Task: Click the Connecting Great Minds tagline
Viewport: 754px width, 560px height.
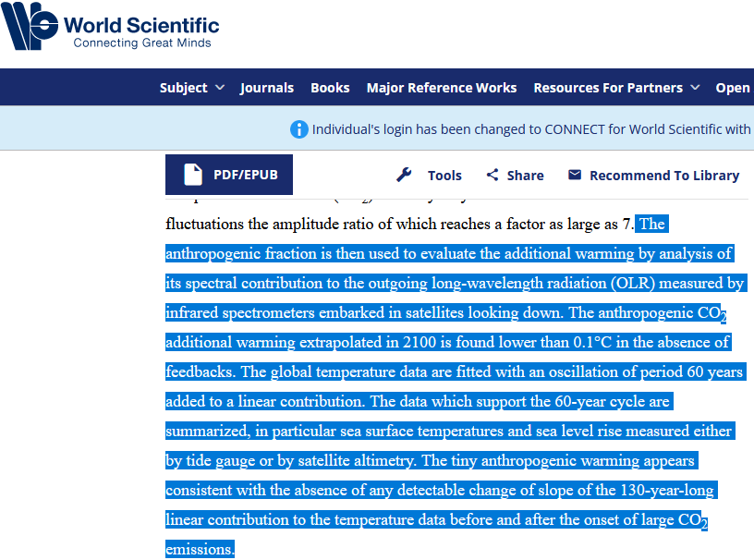Action: coord(142,43)
